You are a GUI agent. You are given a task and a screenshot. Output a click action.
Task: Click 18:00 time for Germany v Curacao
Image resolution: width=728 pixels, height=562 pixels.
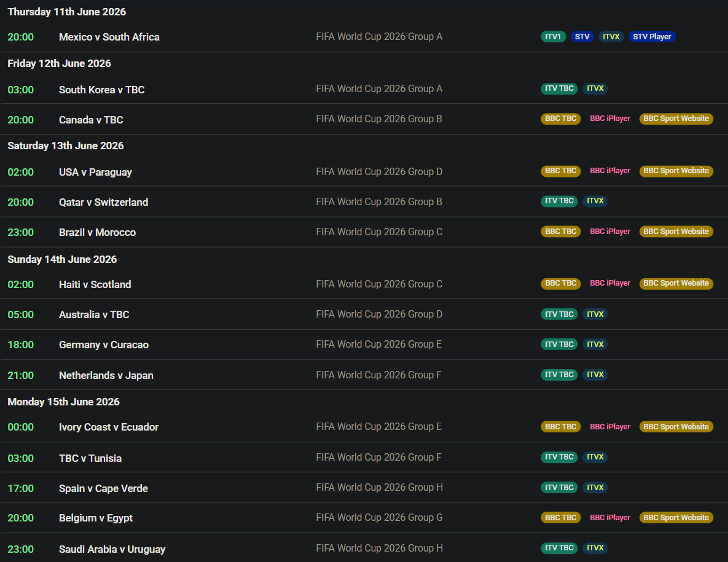click(x=20, y=345)
